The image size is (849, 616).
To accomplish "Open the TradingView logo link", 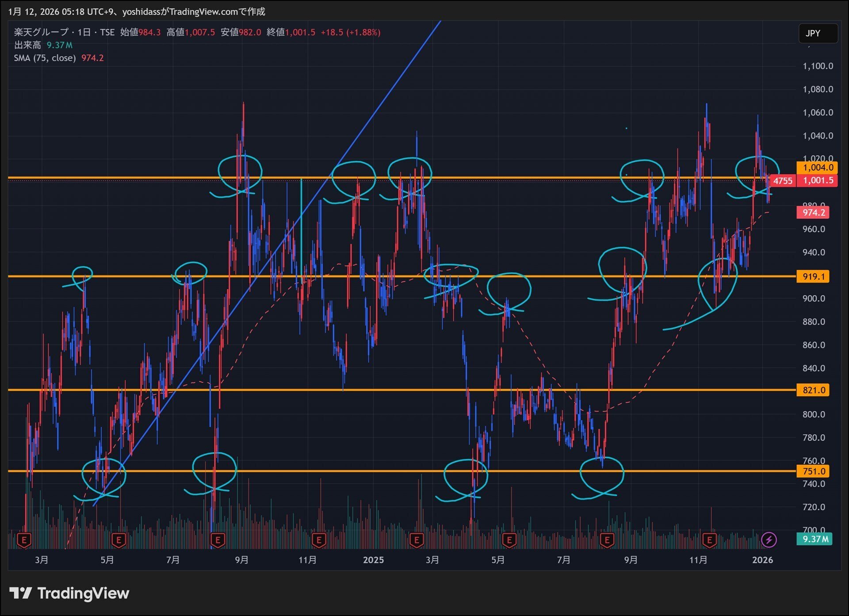I will coord(69,593).
